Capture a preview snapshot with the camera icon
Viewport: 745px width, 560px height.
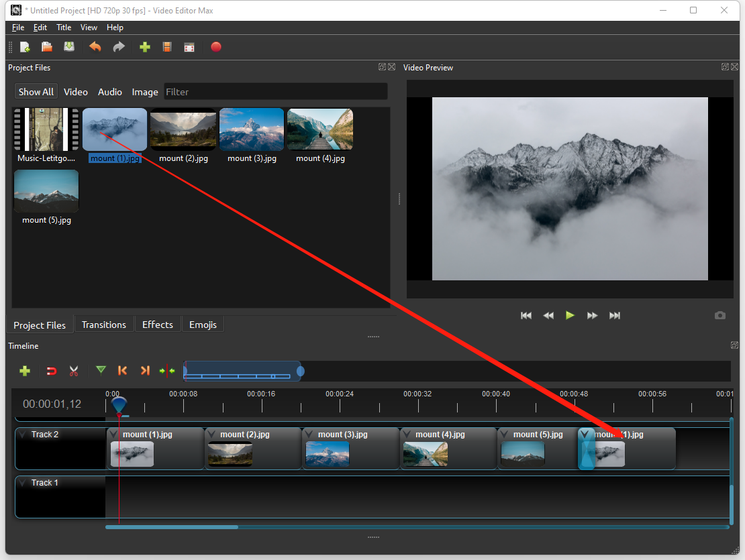tap(720, 315)
